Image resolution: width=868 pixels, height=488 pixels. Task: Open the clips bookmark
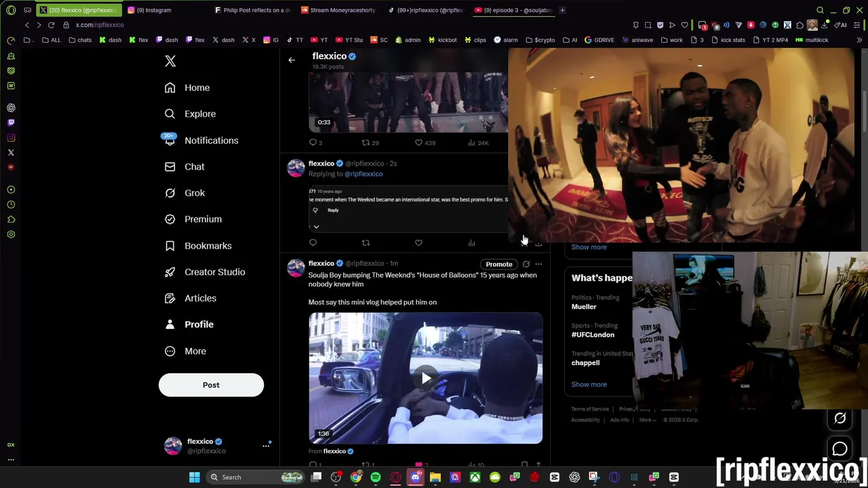(x=475, y=40)
